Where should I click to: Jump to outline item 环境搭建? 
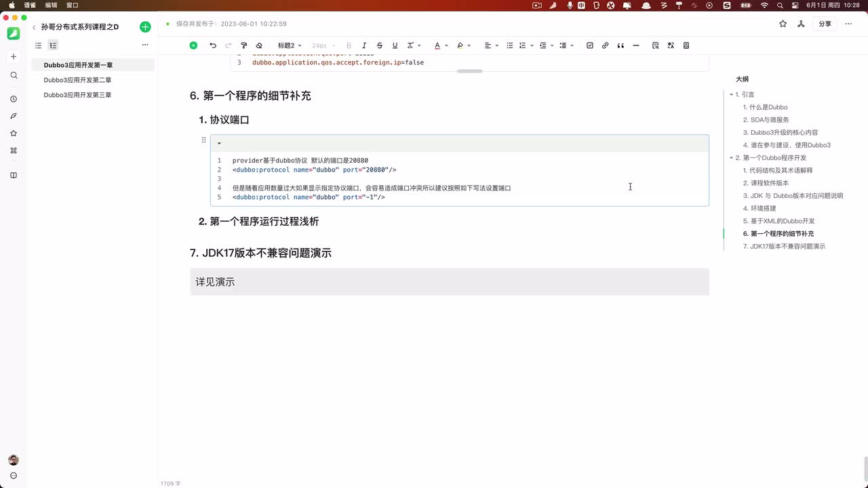(x=759, y=208)
